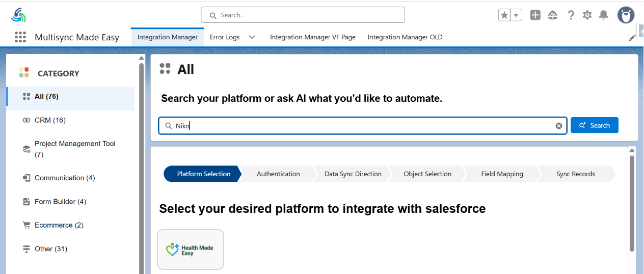Viewport: 644px width, 274px height.
Task: Open the Setup gear icon
Action: pos(587,15)
